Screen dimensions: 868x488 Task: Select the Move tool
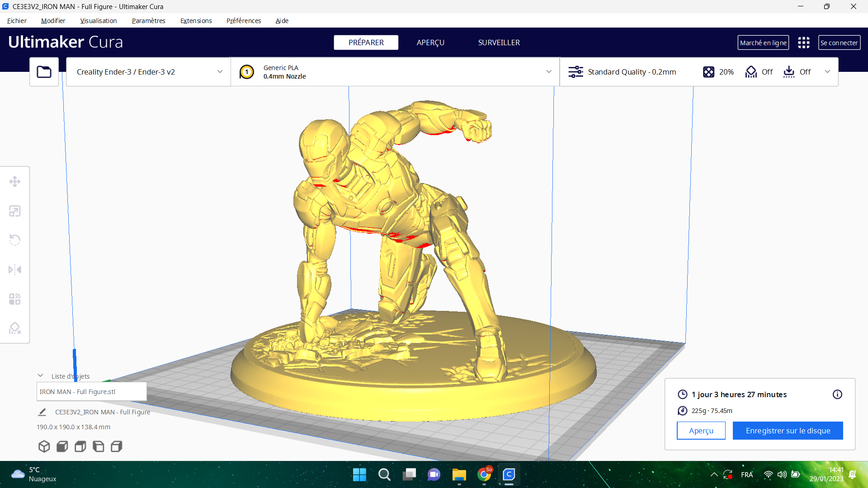coord(15,182)
